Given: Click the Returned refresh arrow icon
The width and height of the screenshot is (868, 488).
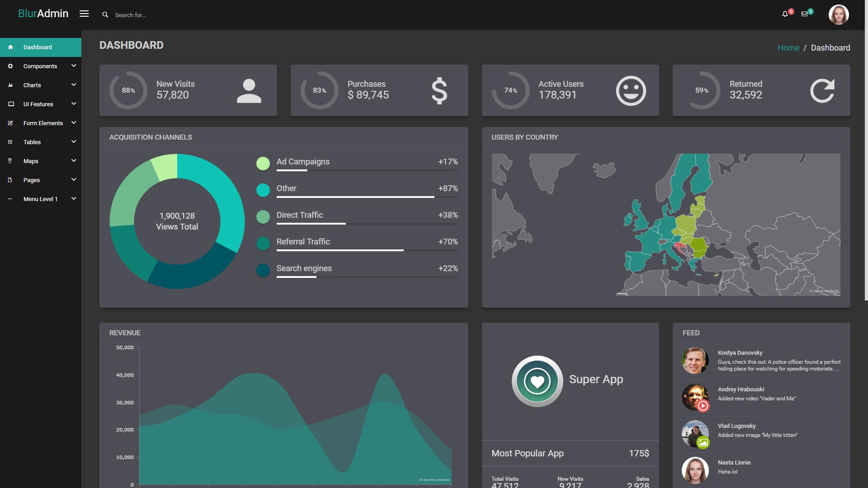Looking at the screenshot, I should point(821,91).
